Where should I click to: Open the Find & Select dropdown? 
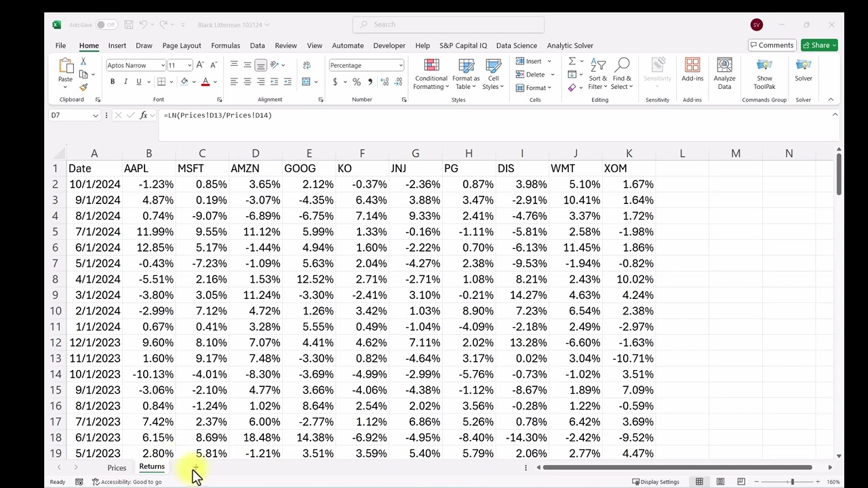click(622, 74)
